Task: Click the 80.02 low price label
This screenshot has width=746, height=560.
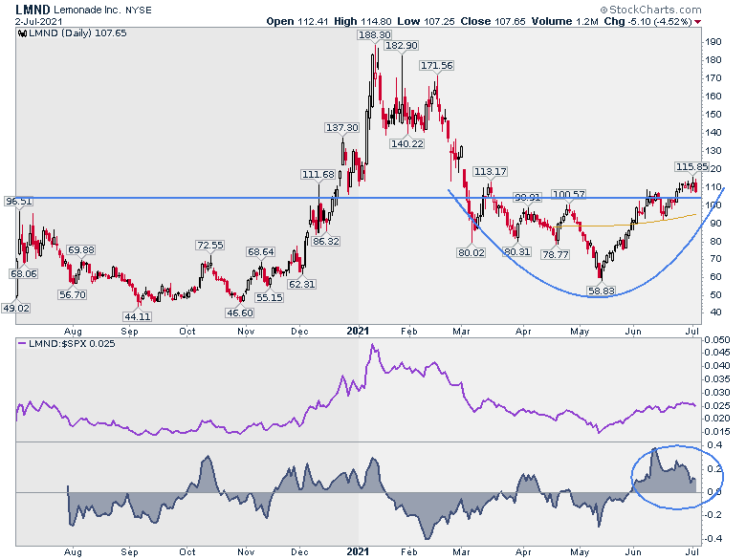Action: point(471,253)
